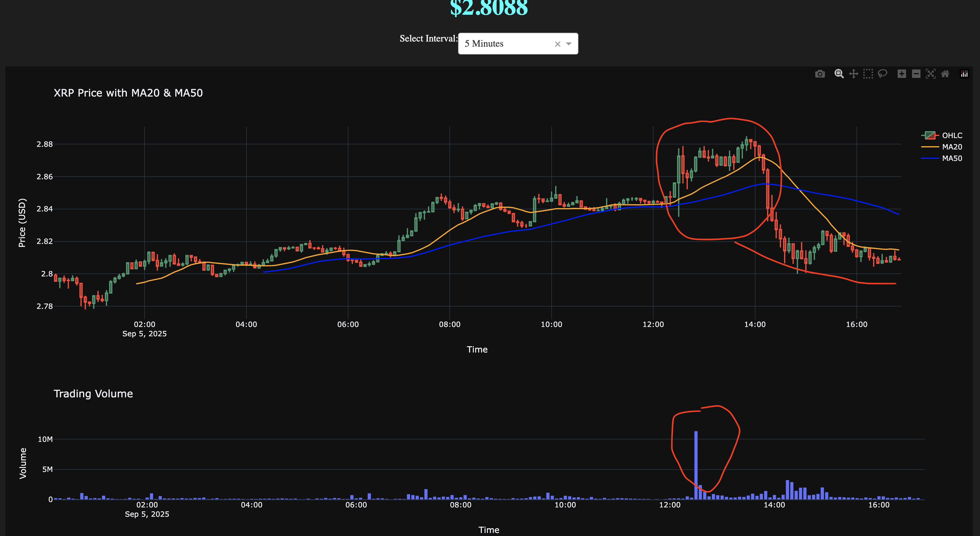
Task: Click the MA50 blue line swatch
Action: tap(930, 158)
